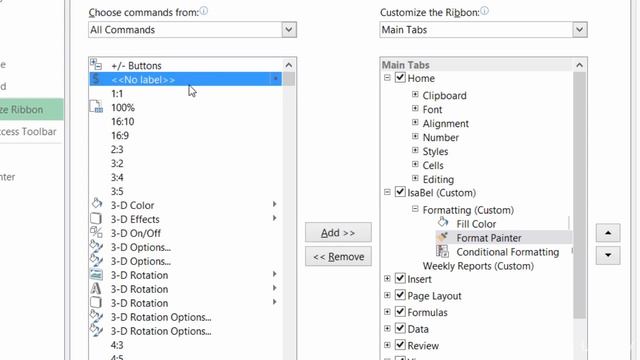640x360 pixels.
Task: Expand the Review tab node
Action: [x=387, y=345]
